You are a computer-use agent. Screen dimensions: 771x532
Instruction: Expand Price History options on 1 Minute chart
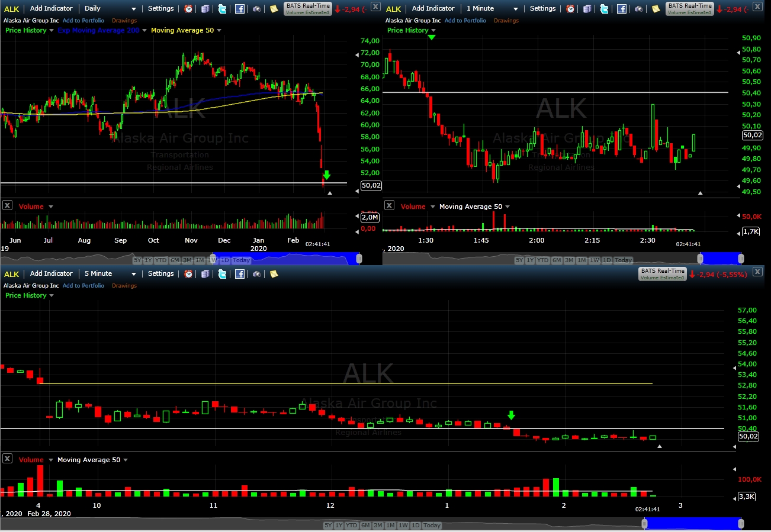pos(433,30)
